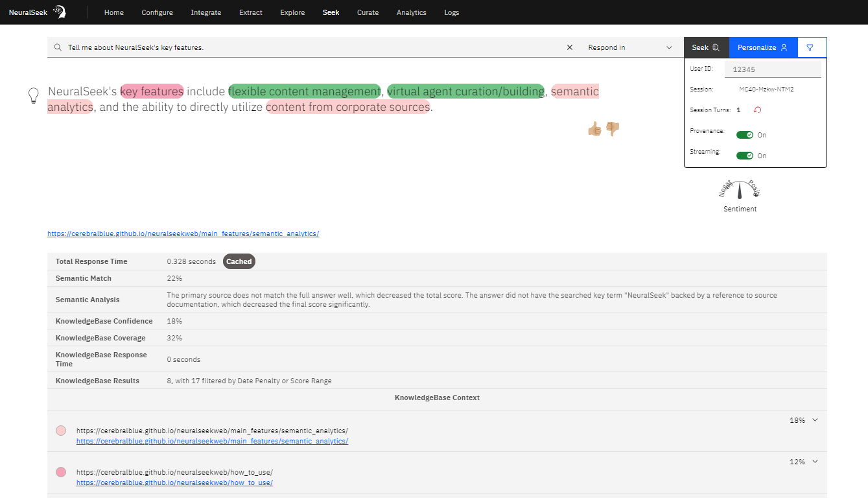Image resolution: width=868 pixels, height=498 pixels.
Task: Open the Seek menu tab
Action: [x=331, y=12]
